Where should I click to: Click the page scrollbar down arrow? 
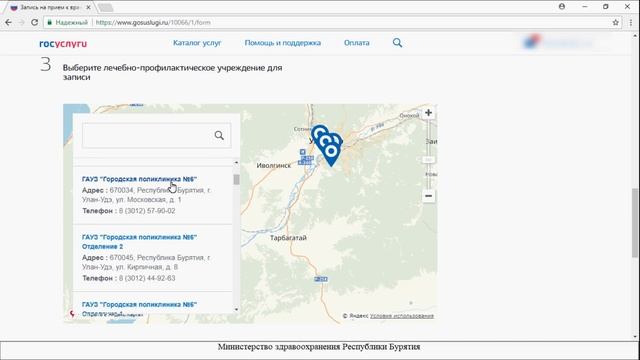635,337
